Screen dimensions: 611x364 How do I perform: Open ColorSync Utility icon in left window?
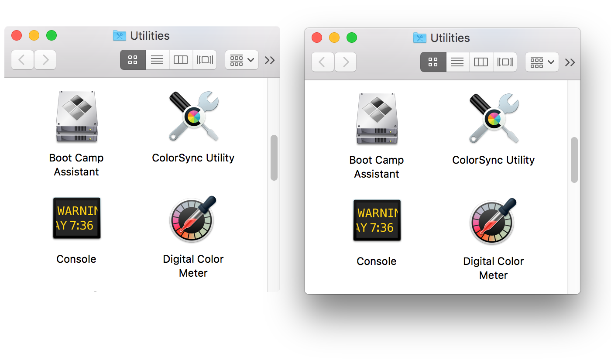click(193, 117)
